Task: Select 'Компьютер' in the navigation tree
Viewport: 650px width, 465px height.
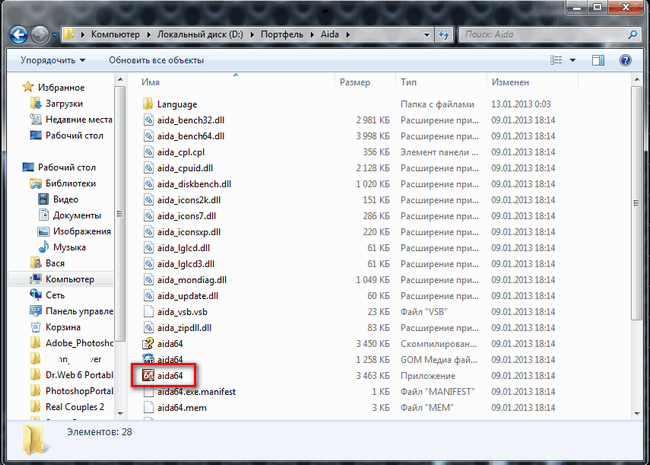Action: (x=70, y=279)
